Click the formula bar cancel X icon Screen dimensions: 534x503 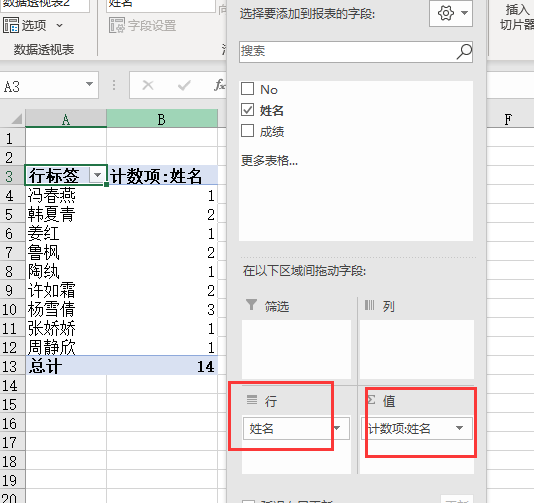click(x=148, y=85)
